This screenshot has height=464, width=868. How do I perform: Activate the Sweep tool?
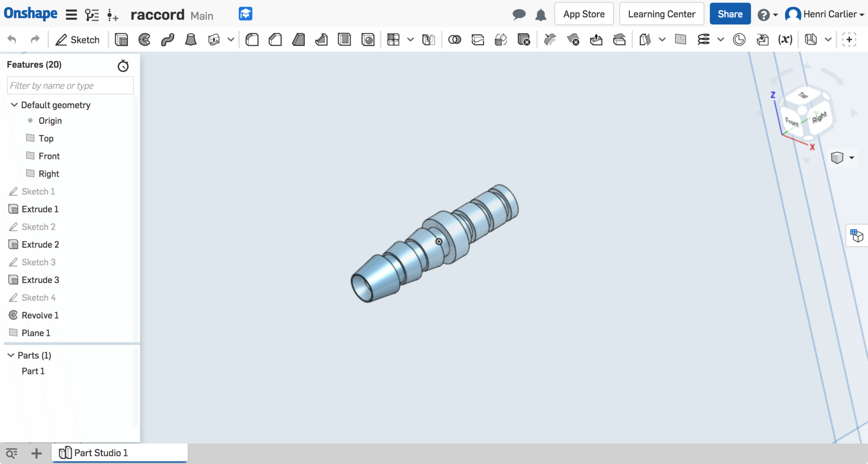point(168,40)
